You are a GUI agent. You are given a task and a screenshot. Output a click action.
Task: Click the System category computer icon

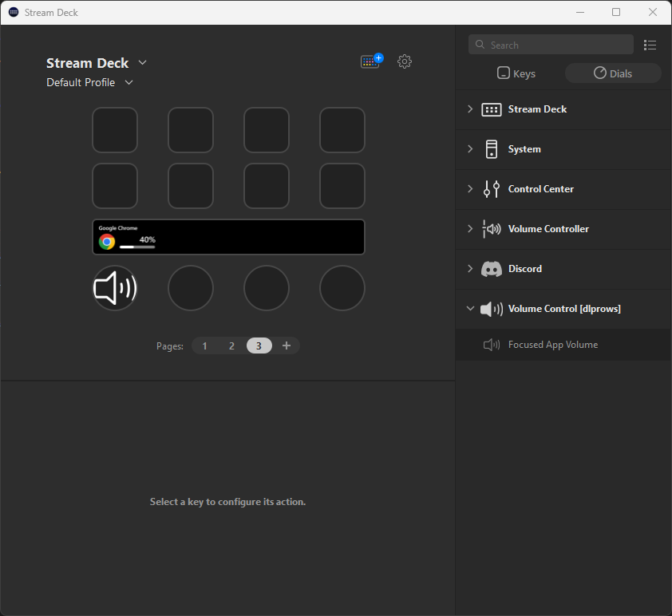491,149
